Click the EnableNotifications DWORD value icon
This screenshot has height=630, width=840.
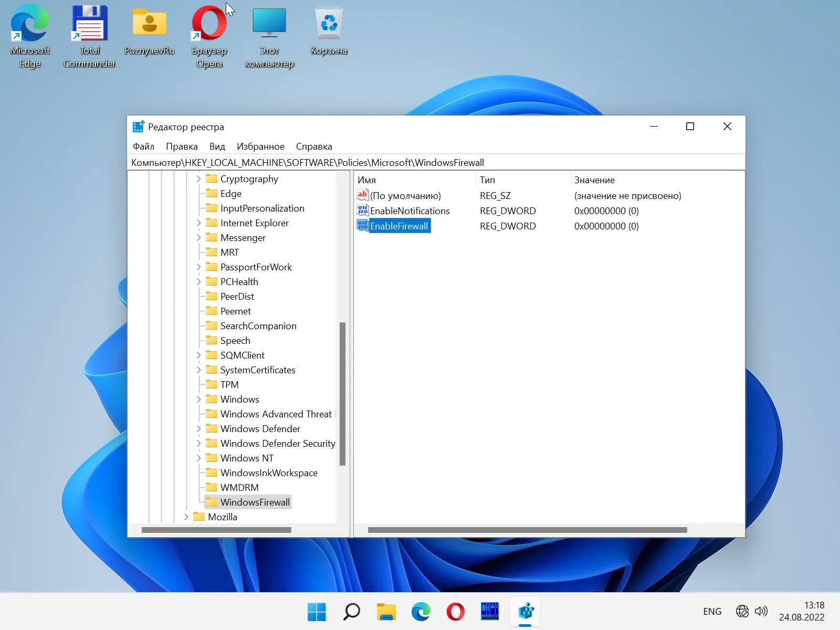[x=362, y=211]
